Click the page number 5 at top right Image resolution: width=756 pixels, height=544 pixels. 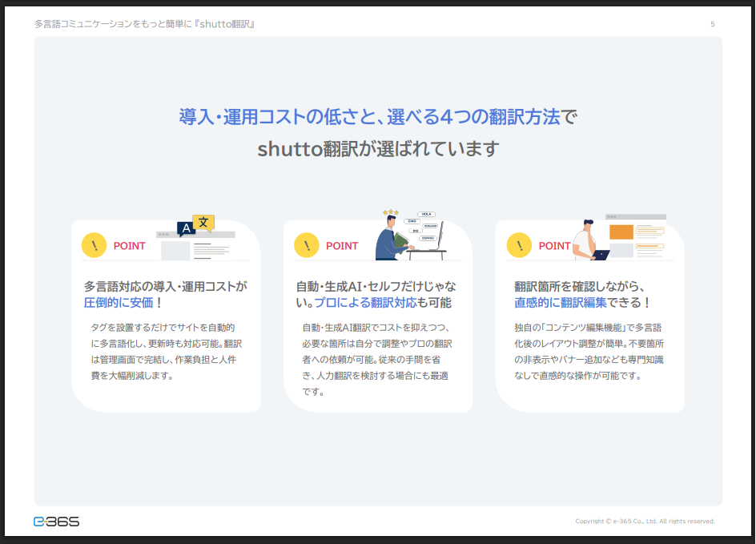(x=713, y=24)
